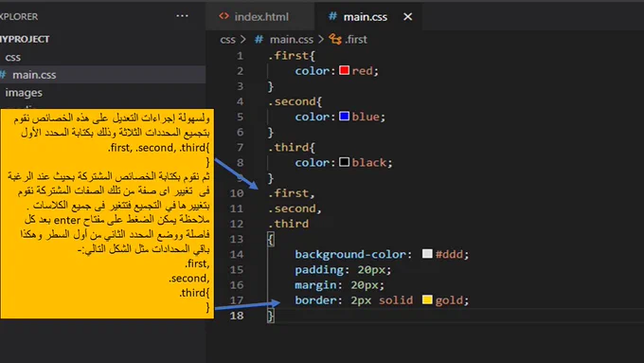Click '.first,' on line 10
This screenshot has width=644, height=363.
291,193
